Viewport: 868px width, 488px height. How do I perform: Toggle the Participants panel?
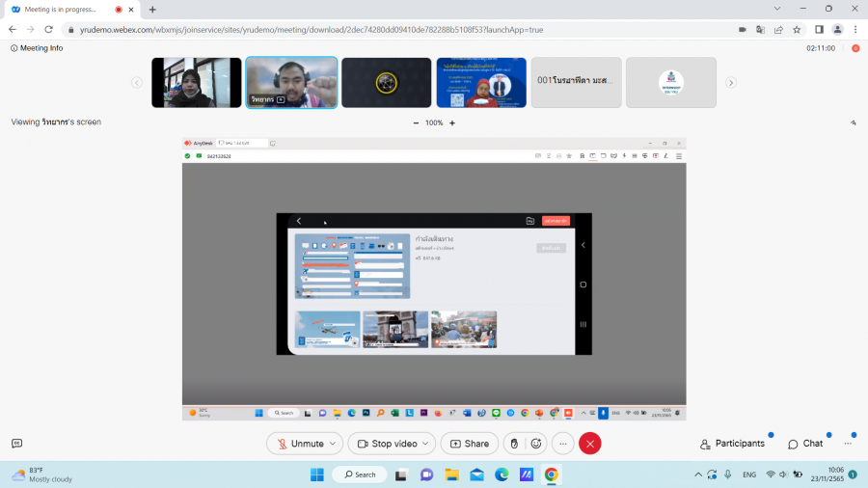(x=732, y=444)
